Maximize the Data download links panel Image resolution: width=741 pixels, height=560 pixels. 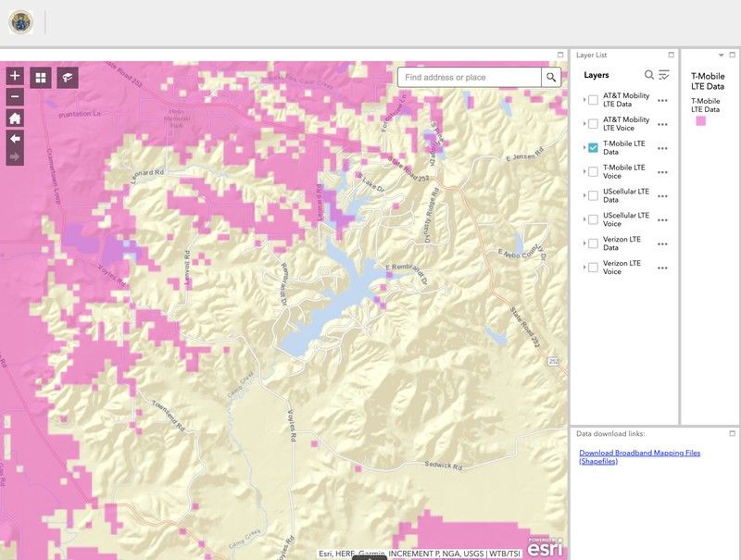(x=733, y=433)
